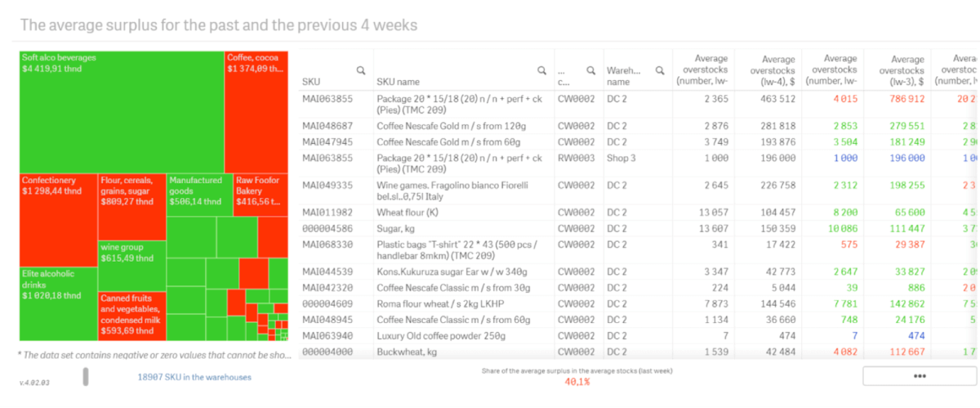This screenshot has width=980, height=408.
Task: Select the Raw Foofor Bakery treemap tile
Action: coord(261,194)
